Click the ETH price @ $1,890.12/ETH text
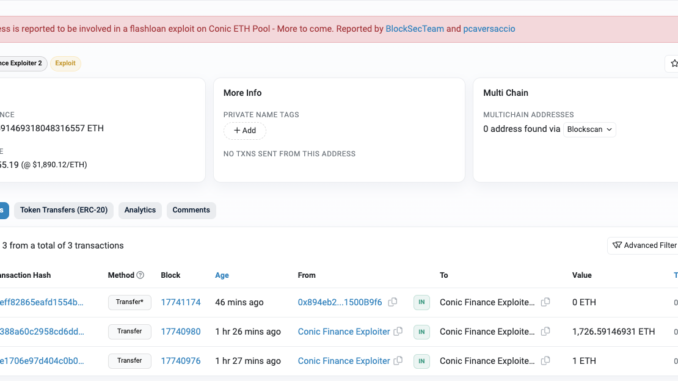Screen dimensions: 678x381 click(x=54, y=165)
